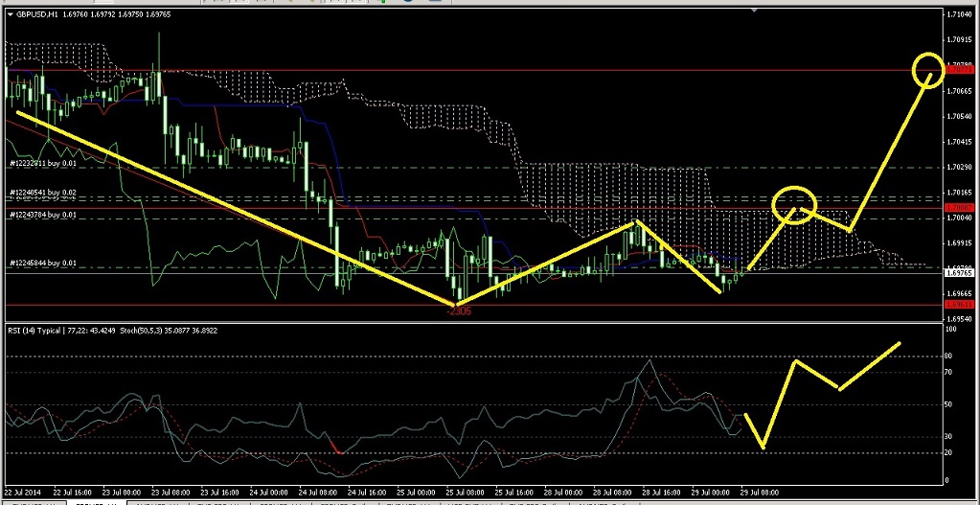The width and height of the screenshot is (980, 505).
Task: Click the 1.70415 price axis value
Action: click(x=959, y=143)
